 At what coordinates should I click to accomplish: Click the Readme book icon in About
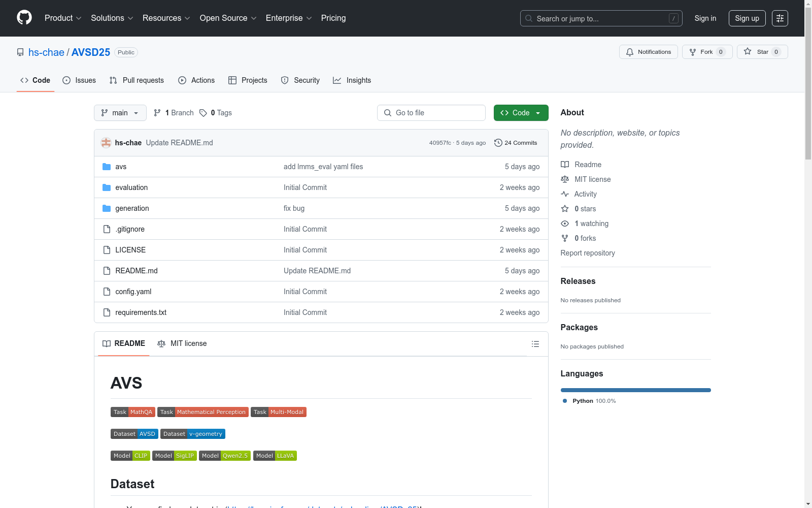tap(565, 165)
